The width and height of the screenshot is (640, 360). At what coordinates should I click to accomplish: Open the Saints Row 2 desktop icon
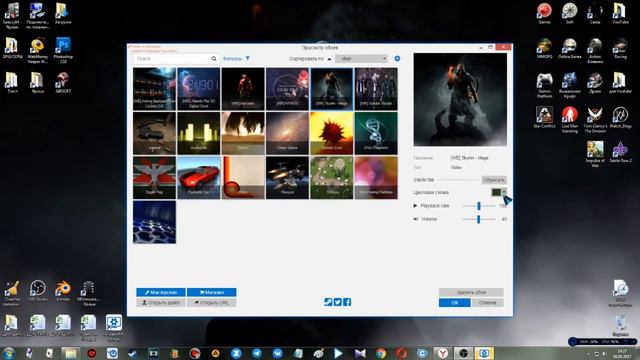pos(620,152)
